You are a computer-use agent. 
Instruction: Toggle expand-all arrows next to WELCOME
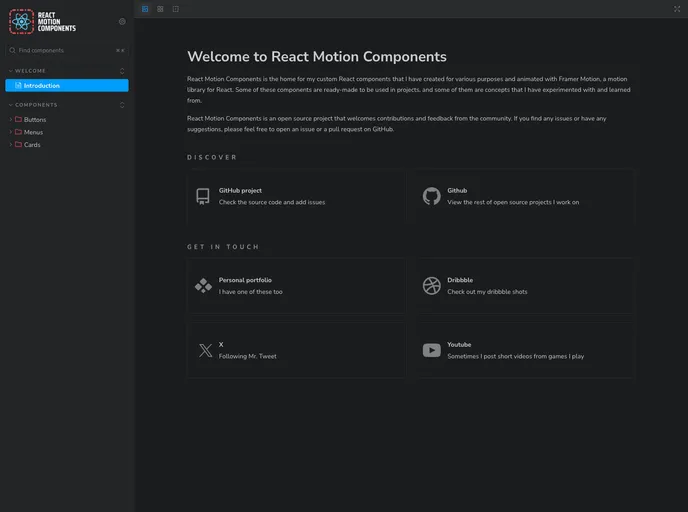pyautogui.click(x=122, y=71)
